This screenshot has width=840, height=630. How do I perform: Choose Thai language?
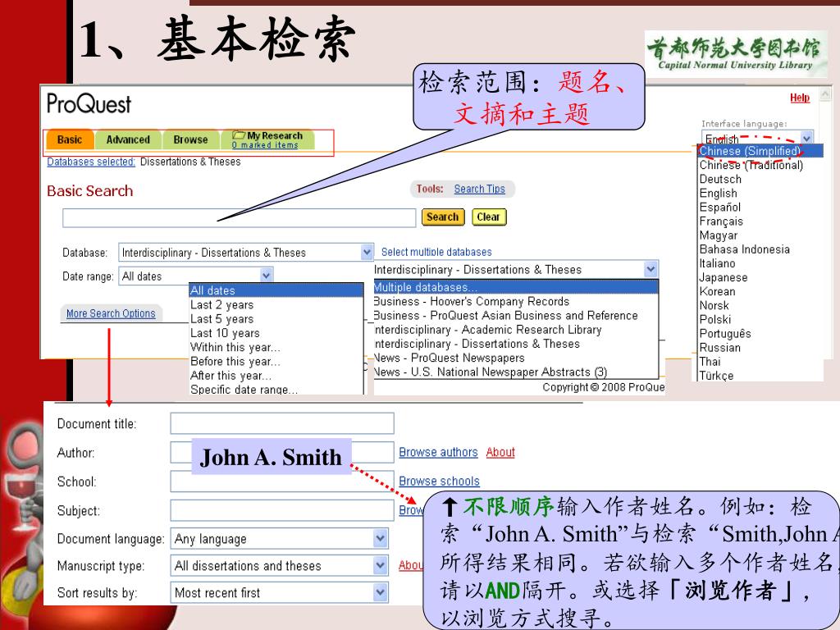(710, 361)
